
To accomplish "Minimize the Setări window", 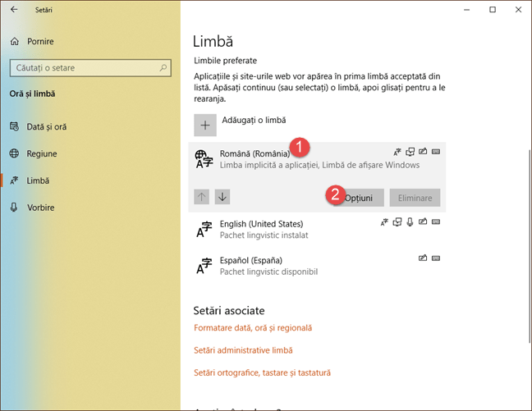I will [467, 10].
